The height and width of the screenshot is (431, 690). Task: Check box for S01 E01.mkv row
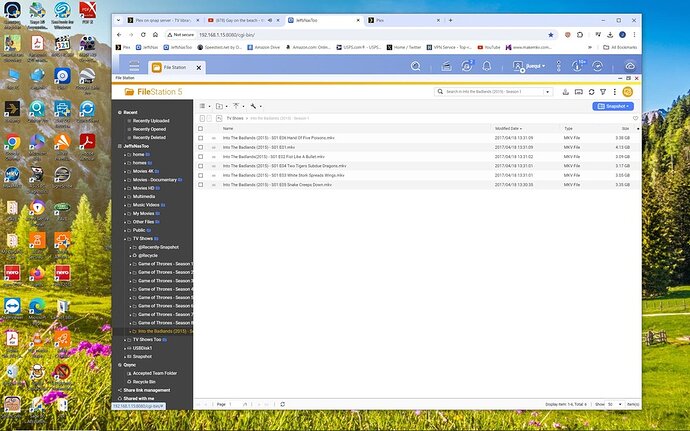tap(201, 147)
